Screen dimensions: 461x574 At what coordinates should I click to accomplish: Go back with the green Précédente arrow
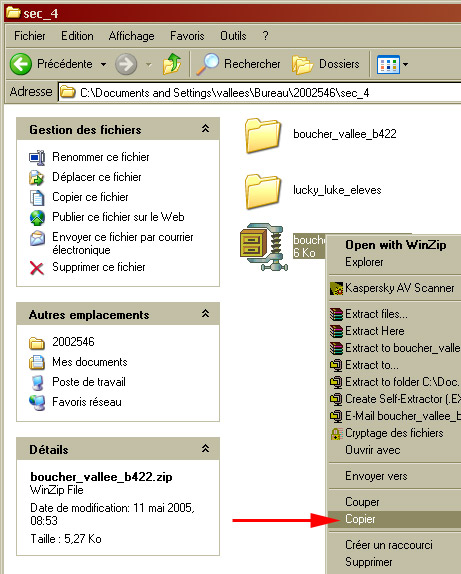pos(21,64)
